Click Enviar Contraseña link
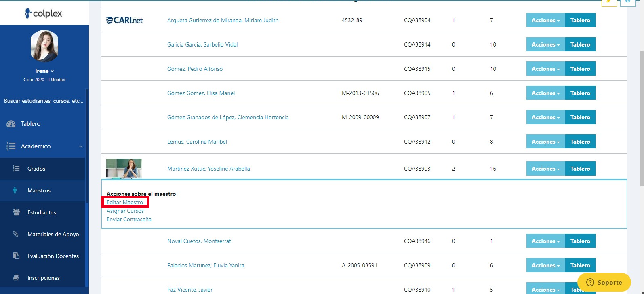Viewport: 644px width, 294px height. click(x=129, y=219)
